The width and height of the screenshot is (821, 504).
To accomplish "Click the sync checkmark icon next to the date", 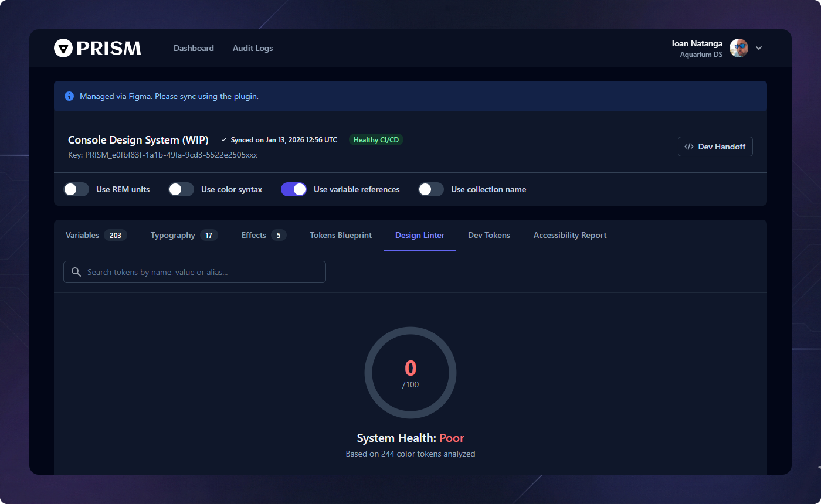I will coord(223,139).
